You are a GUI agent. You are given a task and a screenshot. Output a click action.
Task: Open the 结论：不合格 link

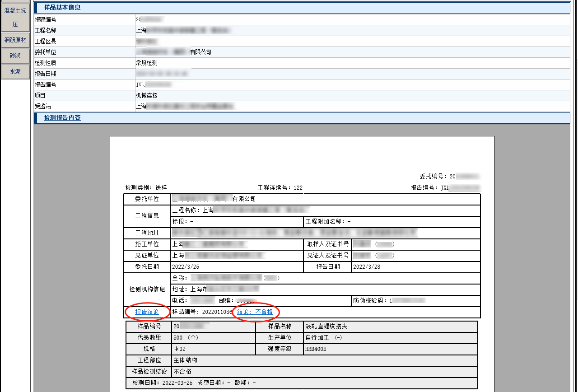tap(255, 312)
